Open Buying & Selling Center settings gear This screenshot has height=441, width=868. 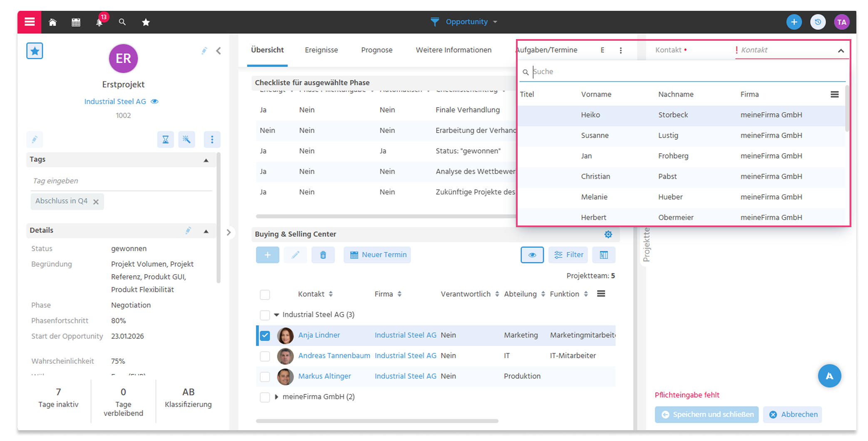tap(608, 234)
